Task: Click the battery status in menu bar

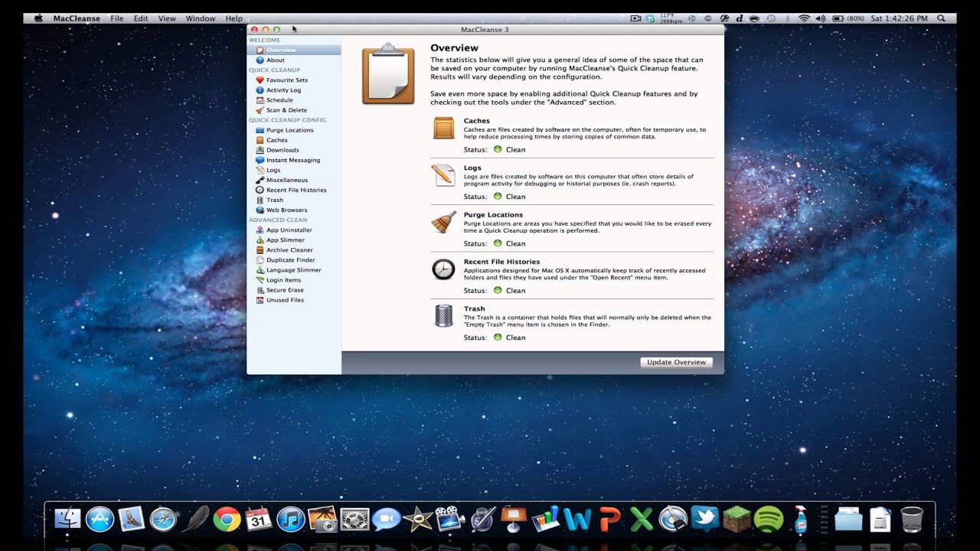Action: 848,18
